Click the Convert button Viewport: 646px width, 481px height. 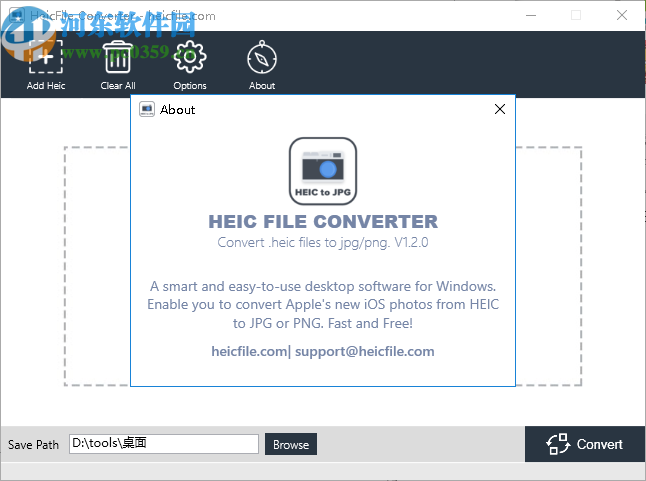coord(585,444)
